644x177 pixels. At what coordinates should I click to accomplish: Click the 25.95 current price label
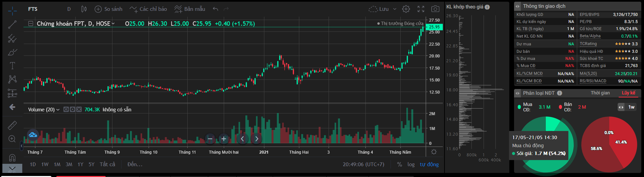(x=434, y=27)
